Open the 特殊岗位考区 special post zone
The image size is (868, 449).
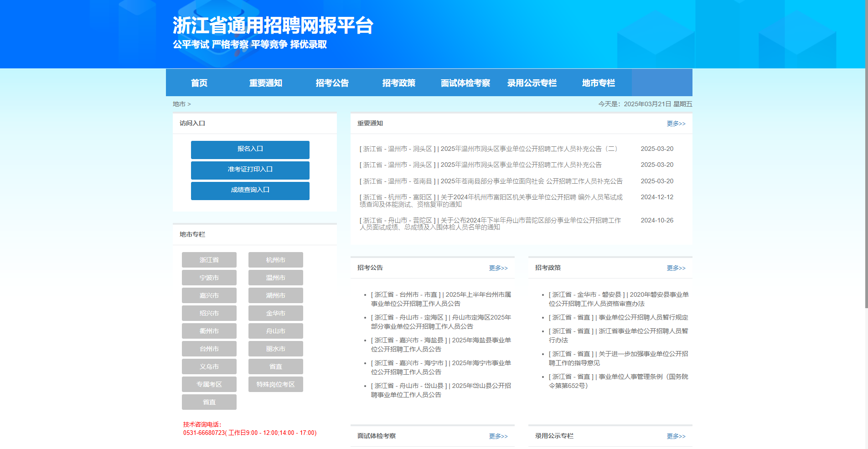275,384
